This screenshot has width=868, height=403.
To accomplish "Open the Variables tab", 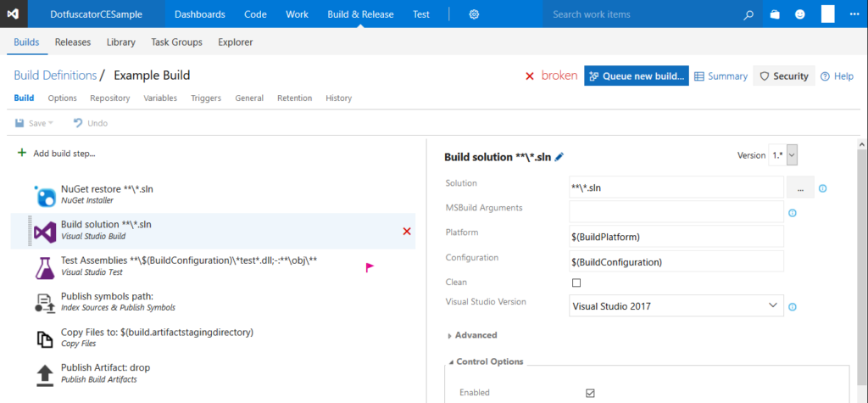I will 160,98.
